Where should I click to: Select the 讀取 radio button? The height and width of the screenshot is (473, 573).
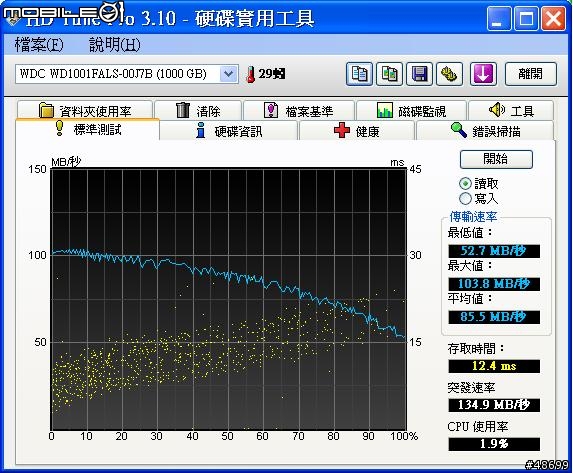pyautogui.click(x=465, y=183)
